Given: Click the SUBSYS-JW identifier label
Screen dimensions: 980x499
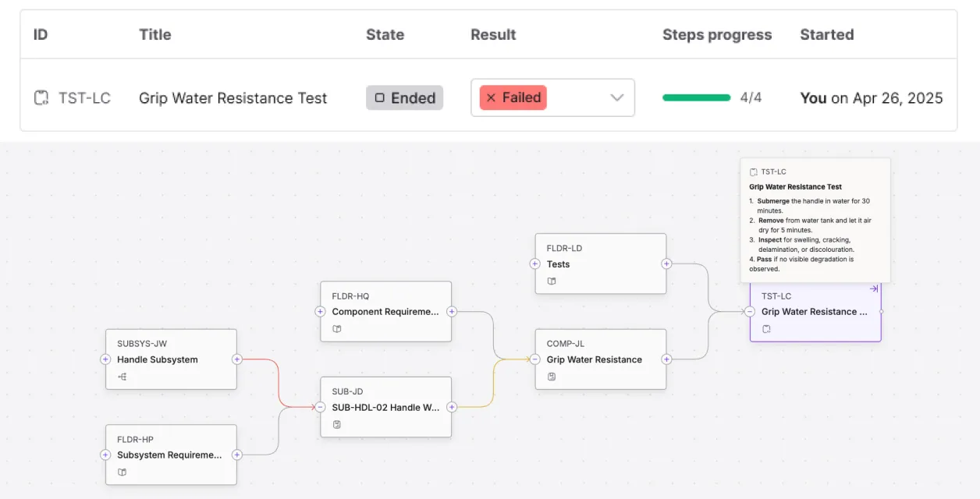Looking at the screenshot, I should pyautogui.click(x=142, y=343).
